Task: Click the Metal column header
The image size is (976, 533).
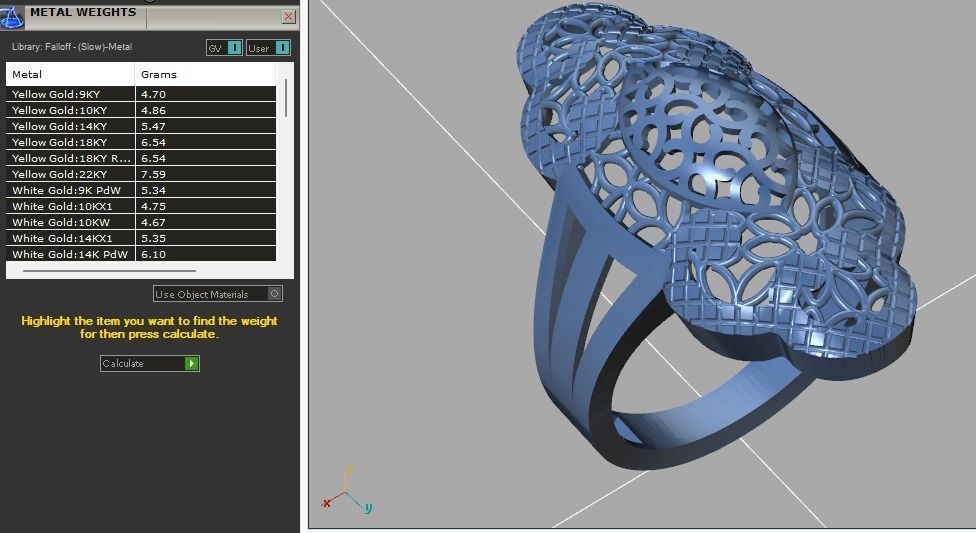Action: click(x=70, y=74)
